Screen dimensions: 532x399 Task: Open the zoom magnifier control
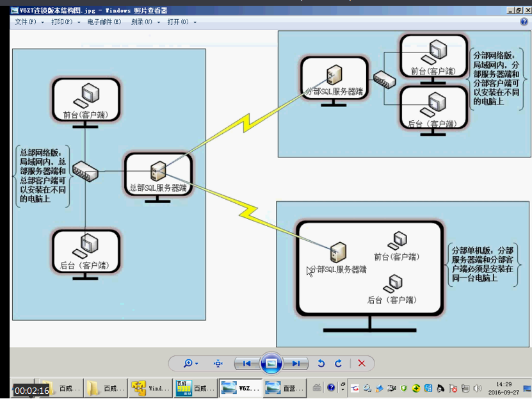[x=190, y=363]
